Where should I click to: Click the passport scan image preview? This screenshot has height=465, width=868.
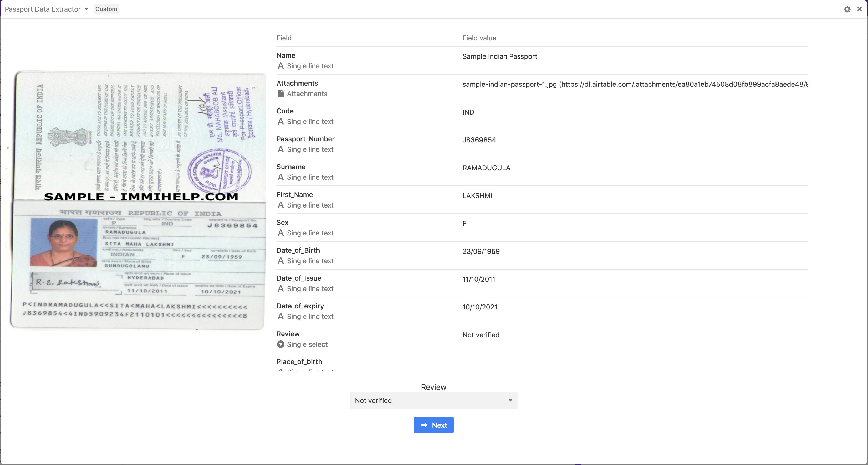(138, 200)
